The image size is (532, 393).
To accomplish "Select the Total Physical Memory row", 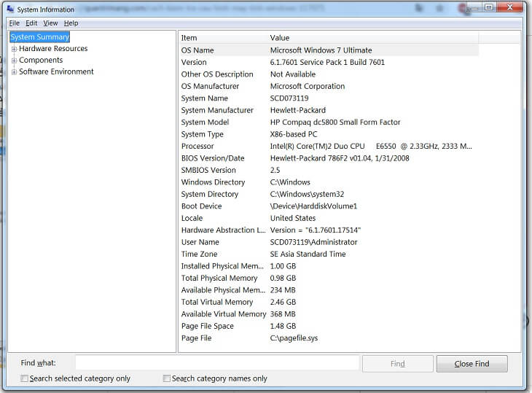I will pyautogui.click(x=329, y=278).
